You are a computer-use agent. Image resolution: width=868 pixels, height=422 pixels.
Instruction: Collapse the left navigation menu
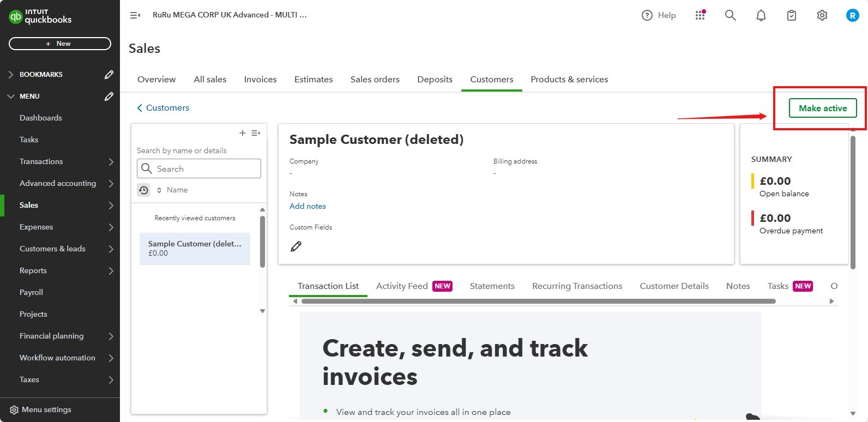click(x=135, y=15)
